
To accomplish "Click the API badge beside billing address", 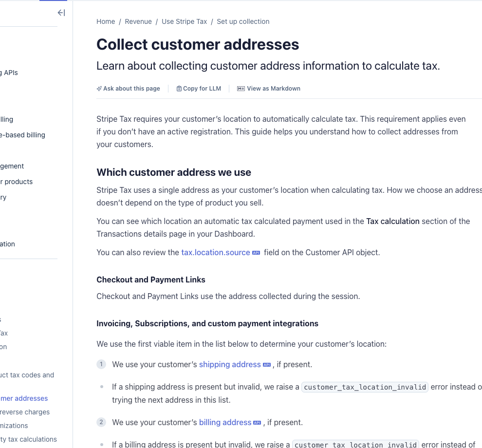I will pyautogui.click(x=257, y=422).
